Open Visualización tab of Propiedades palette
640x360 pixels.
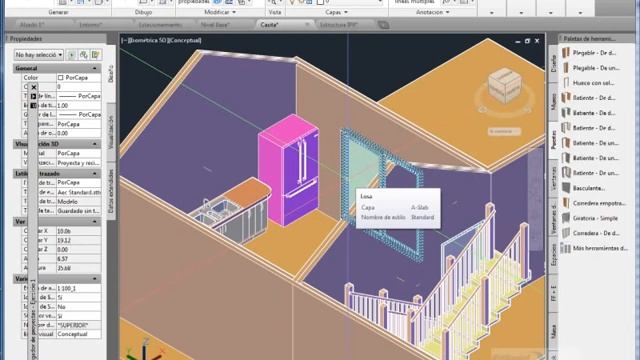click(111, 131)
